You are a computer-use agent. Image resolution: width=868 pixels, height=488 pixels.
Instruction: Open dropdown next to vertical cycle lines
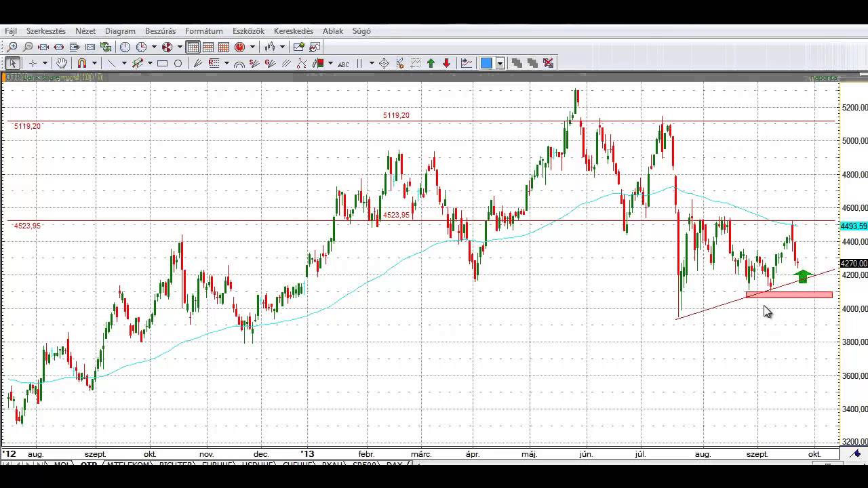tap(372, 63)
